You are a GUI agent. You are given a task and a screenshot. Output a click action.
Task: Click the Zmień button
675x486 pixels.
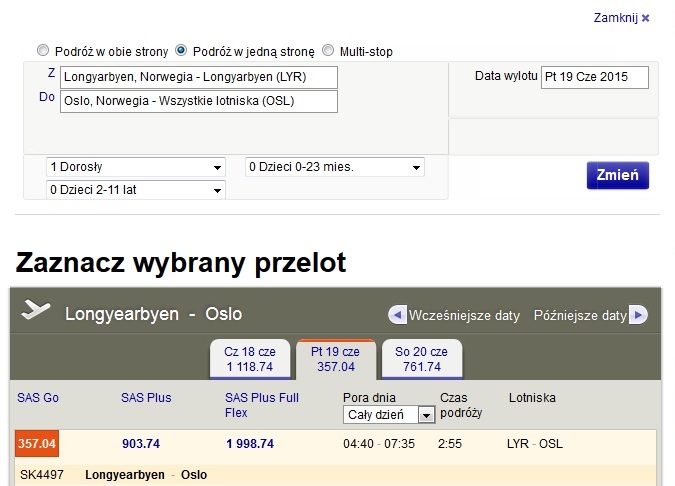coord(618,175)
